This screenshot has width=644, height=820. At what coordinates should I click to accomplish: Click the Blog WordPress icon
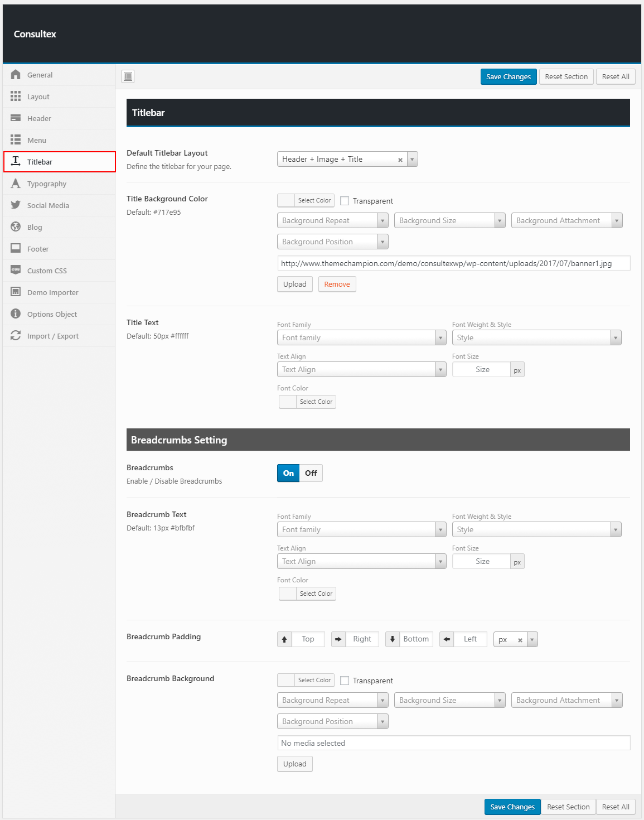(x=16, y=227)
